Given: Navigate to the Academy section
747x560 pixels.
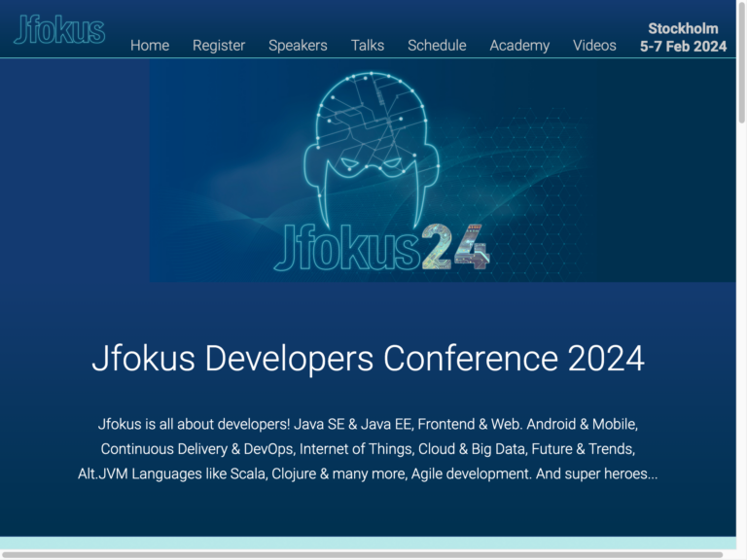Looking at the screenshot, I should [x=519, y=46].
